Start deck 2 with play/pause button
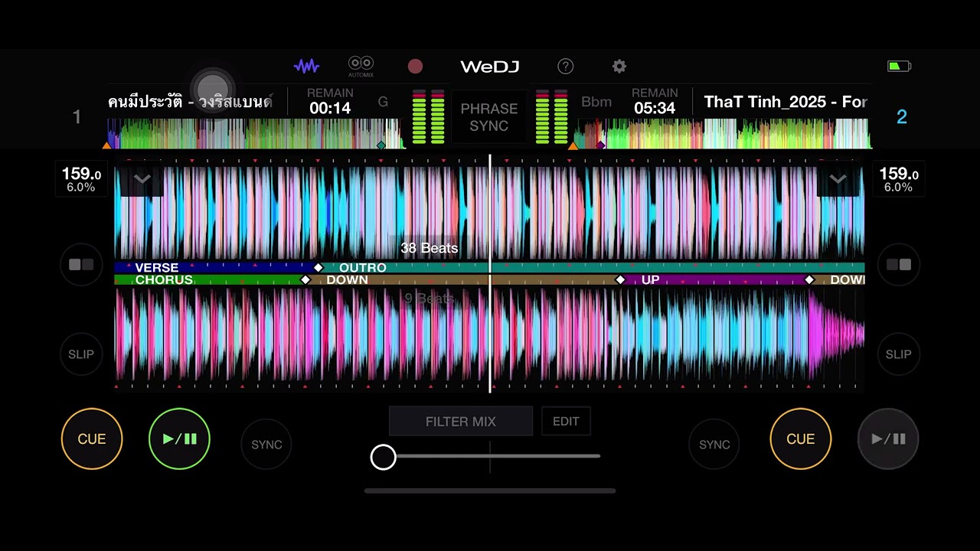980x551 pixels. coord(888,439)
